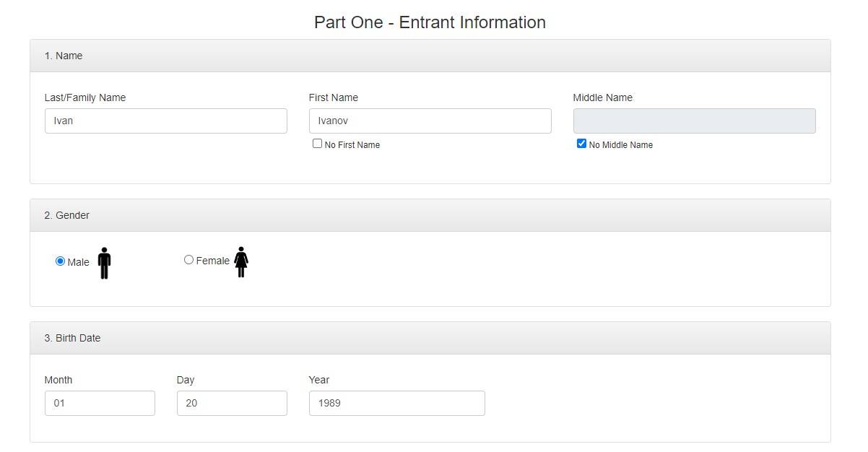Click the "Last/Family Name" label text
The width and height of the screenshot is (868, 452).
85,97
